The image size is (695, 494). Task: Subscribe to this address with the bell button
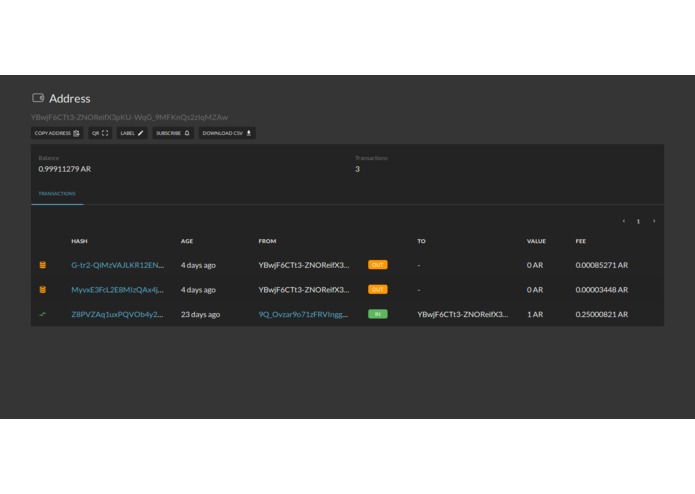[x=173, y=133]
